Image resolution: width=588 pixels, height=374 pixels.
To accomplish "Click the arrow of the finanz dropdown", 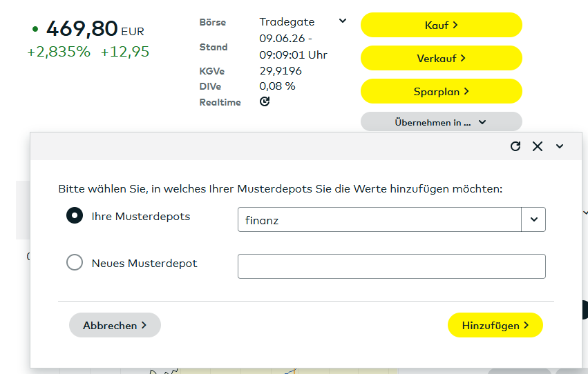I will click(533, 219).
